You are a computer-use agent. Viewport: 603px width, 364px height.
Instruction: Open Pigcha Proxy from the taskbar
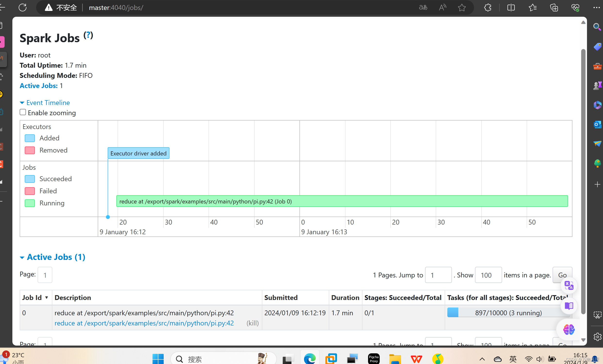click(x=374, y=359)
